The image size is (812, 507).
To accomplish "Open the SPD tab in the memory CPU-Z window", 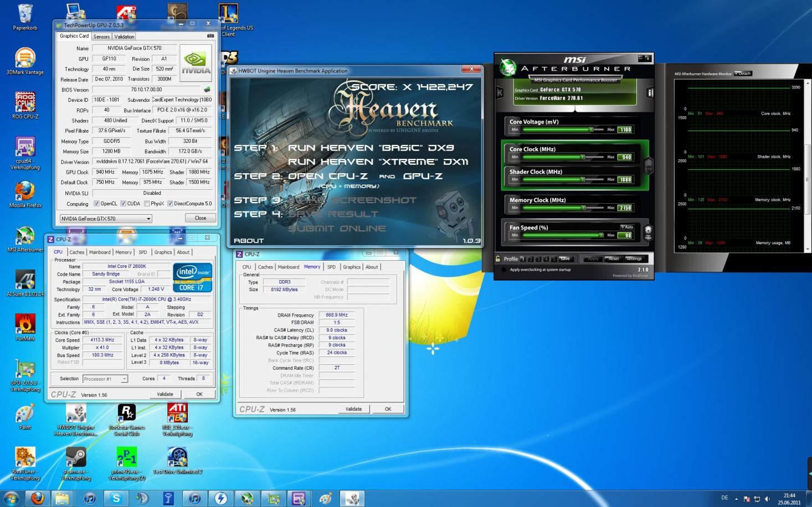I will pyautogui.click(x=331, y=267).
